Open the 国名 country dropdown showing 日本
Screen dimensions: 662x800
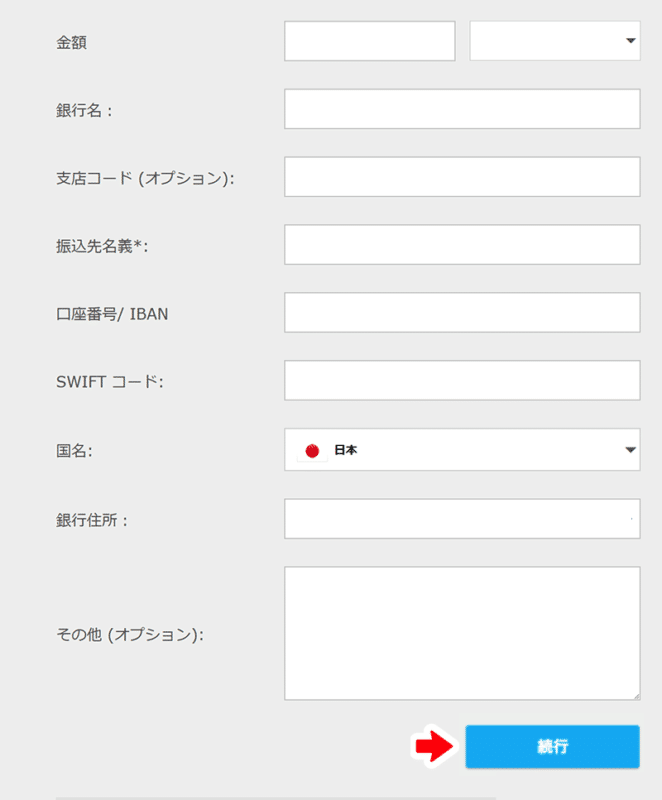pyautogui.click(x=462, y=449)
